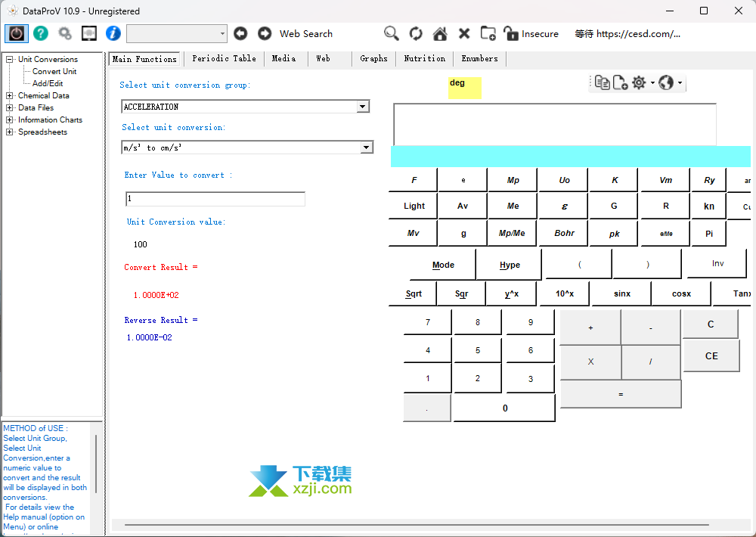The width and height of the screenshot is (756, 537).
Task: Open the Web tab
Action: pyautogui.click(x=323, y=58)
